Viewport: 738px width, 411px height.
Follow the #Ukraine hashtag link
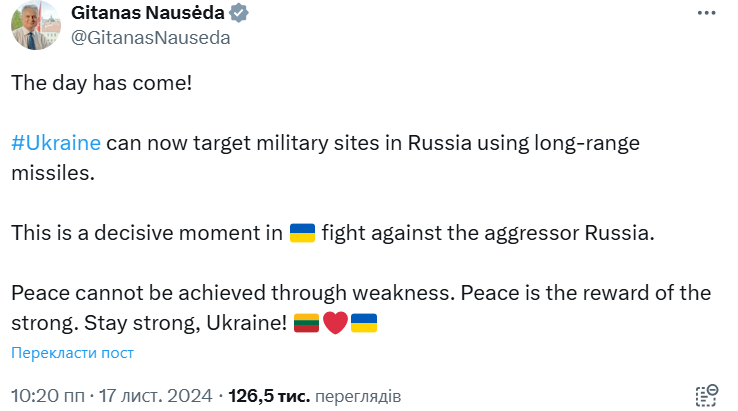point(56,142)
